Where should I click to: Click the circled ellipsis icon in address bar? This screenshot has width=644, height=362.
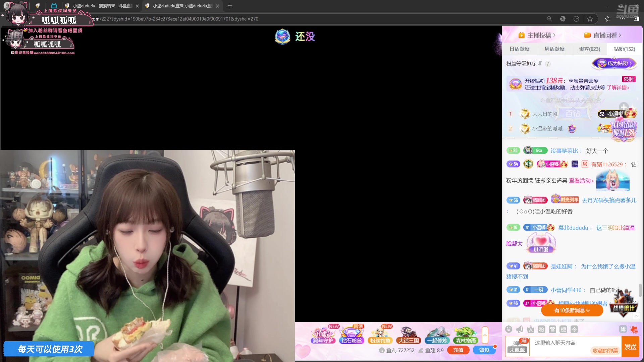click(x=576, y=19)
